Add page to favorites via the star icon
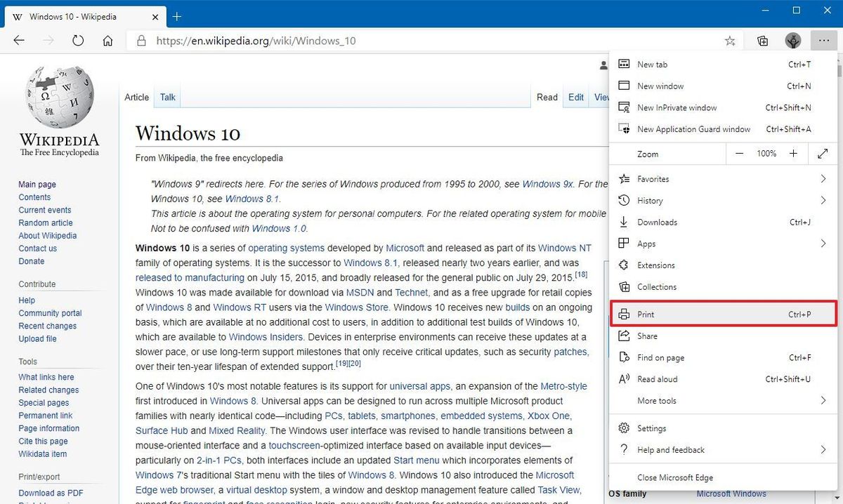The image size is (843, 504). 730,41
